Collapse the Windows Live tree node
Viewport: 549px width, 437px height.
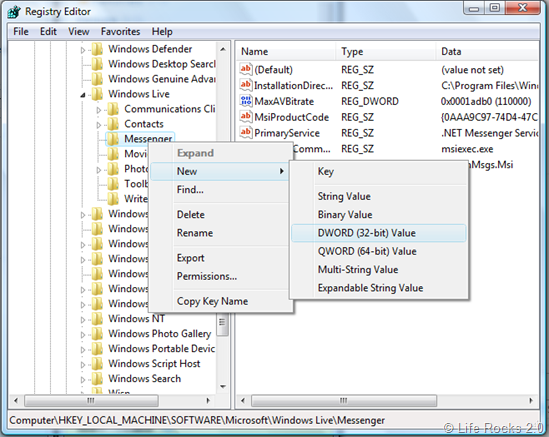pos(83,95)
